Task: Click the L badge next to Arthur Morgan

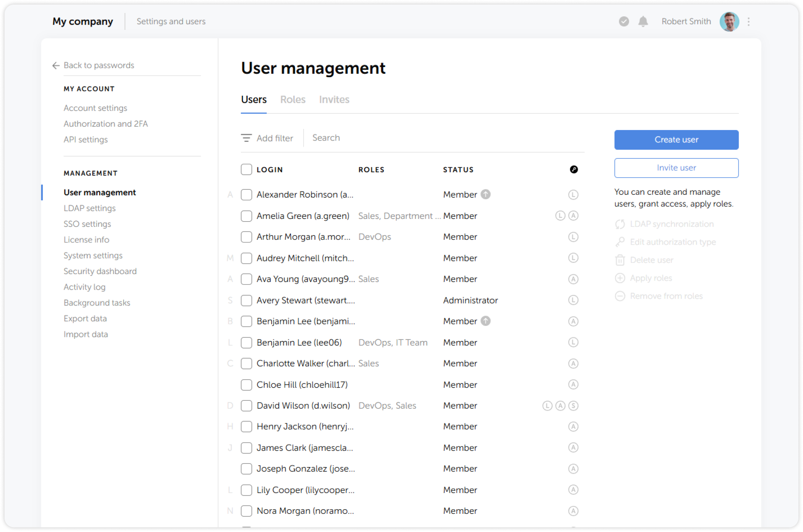Action: (573, 237)
